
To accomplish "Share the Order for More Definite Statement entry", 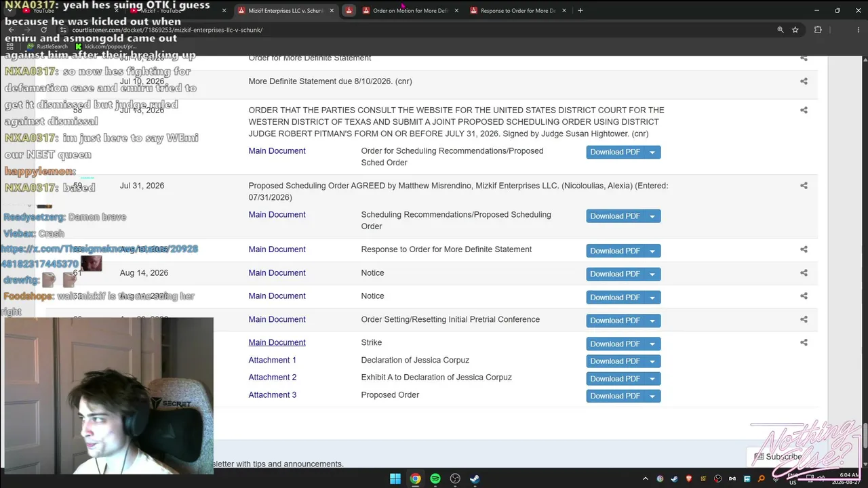I will point(804,58).
